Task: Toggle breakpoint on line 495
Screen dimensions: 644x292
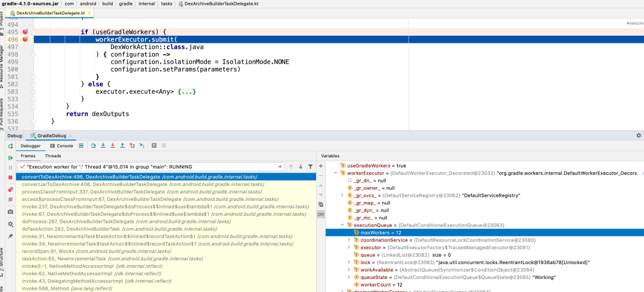Action: click(26, 32)
